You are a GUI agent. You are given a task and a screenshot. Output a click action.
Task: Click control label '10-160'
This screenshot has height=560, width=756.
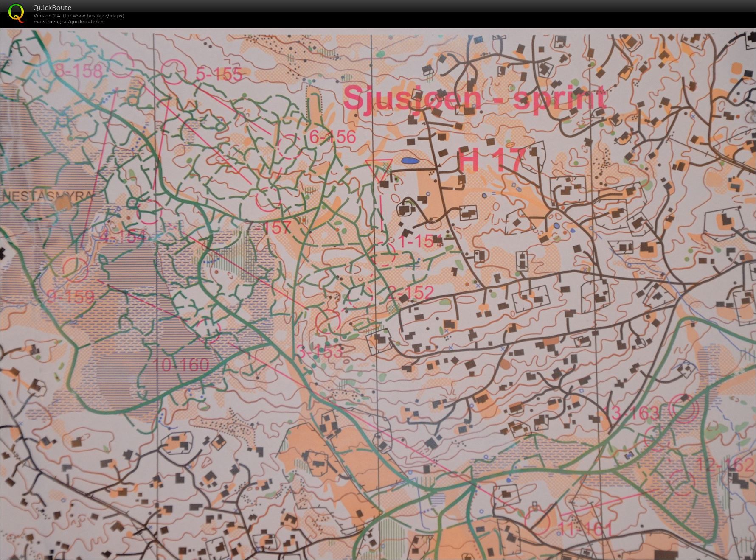pos(181,365)
